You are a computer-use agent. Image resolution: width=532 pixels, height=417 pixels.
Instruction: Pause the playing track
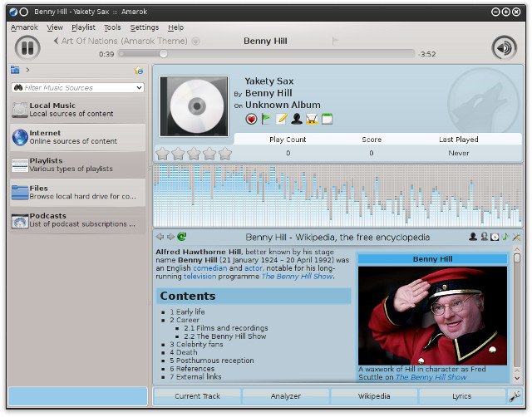click(27, 48)
